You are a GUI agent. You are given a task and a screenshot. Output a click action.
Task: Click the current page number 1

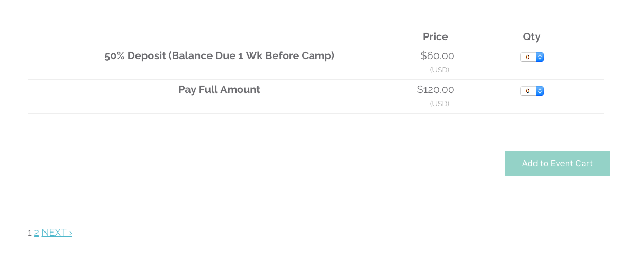pos(30,233)
